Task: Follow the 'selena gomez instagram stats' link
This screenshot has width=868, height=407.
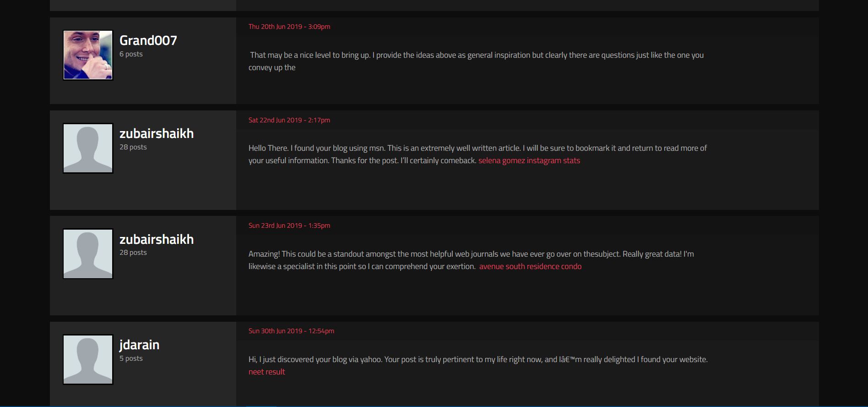Action: (529, 160)
